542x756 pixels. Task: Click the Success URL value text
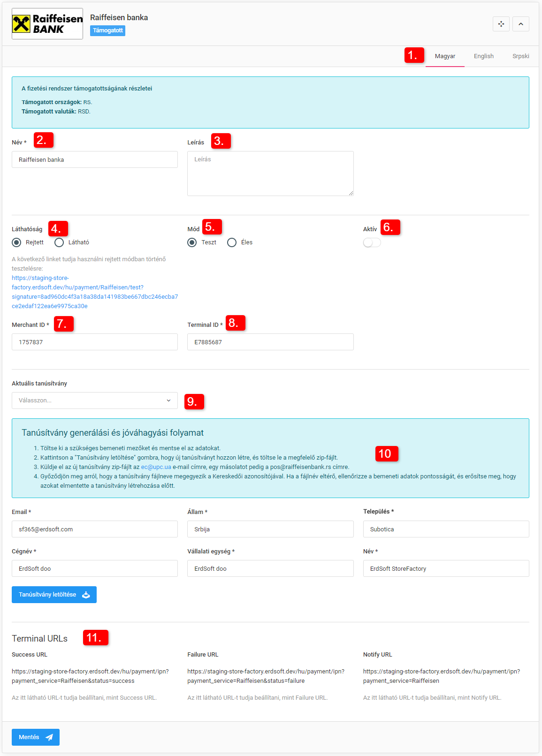tap(90, 676)
